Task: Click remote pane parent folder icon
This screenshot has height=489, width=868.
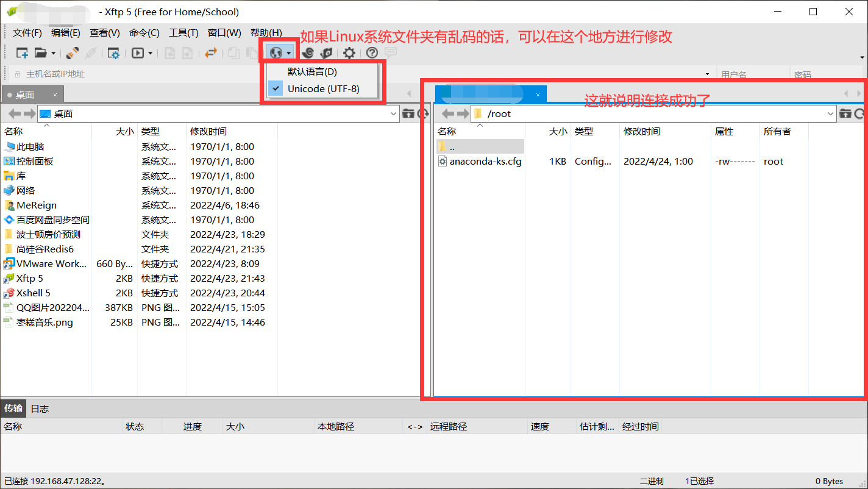Action: point(845,113)
